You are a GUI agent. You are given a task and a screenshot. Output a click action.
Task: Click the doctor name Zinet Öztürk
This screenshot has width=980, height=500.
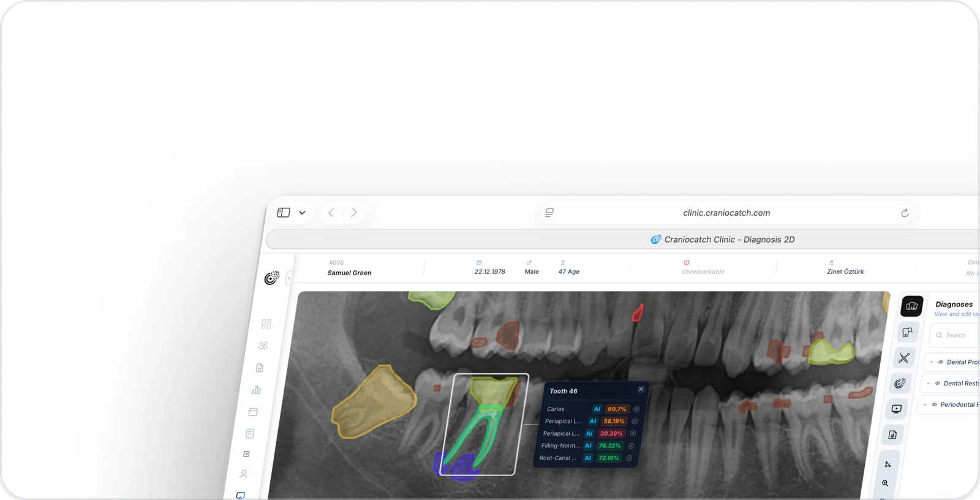(845, 271)
